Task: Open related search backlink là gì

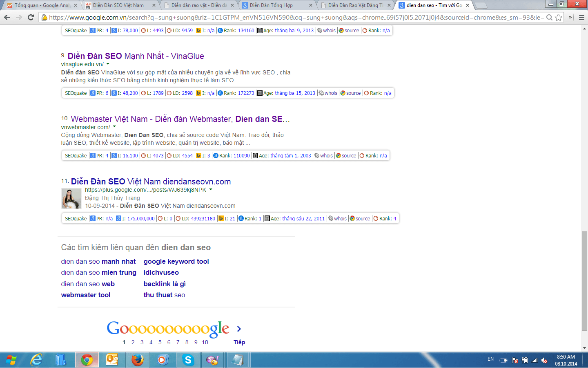Action: (x=165, y=284)
